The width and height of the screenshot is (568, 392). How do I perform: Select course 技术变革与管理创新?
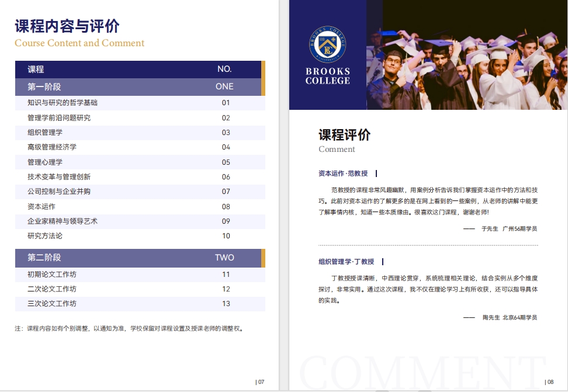59,177
